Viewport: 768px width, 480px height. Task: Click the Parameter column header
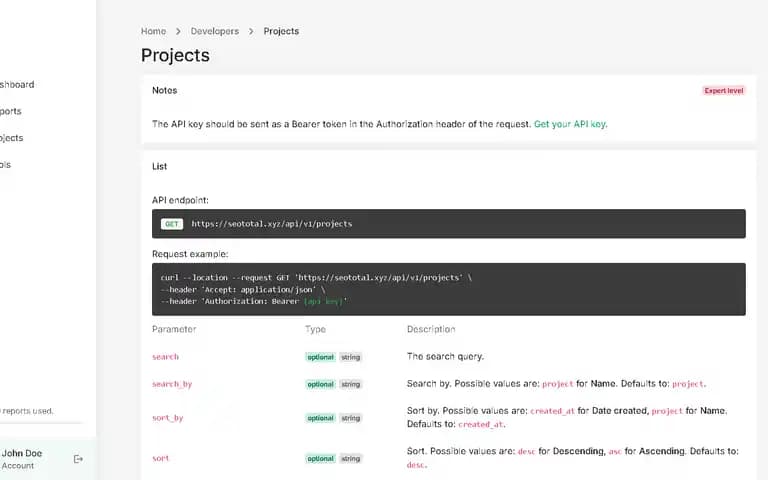click(x=174, y=329)
